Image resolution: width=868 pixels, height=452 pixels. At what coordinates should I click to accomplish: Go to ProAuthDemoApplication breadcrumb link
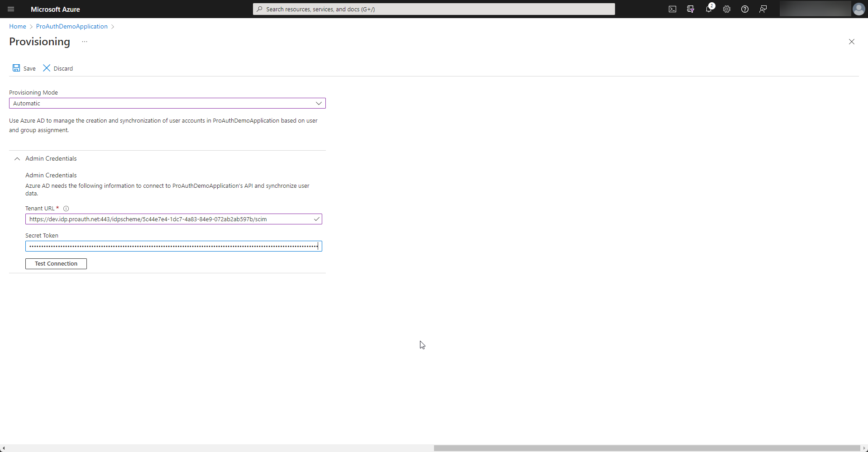71,26
